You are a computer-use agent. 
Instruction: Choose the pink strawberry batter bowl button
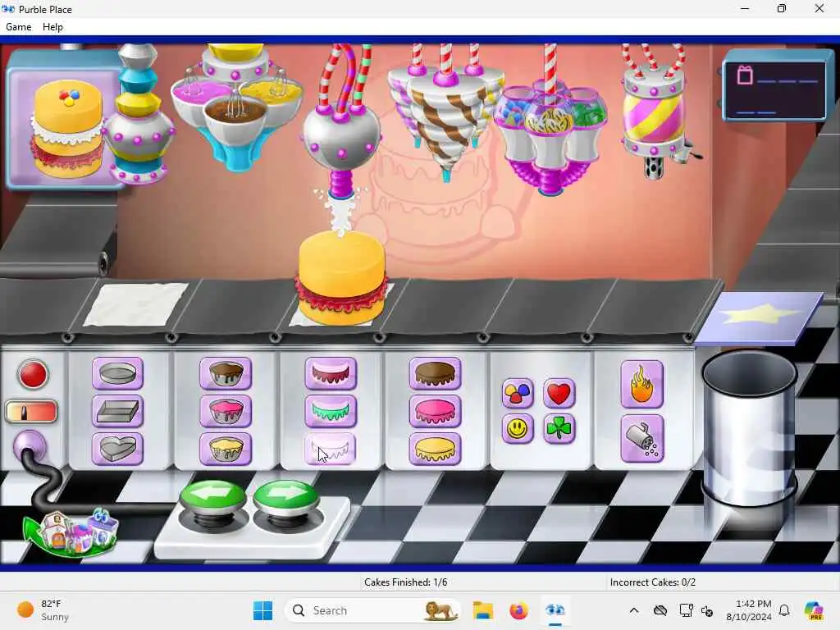pyautogui.click(x=226, y=412)
